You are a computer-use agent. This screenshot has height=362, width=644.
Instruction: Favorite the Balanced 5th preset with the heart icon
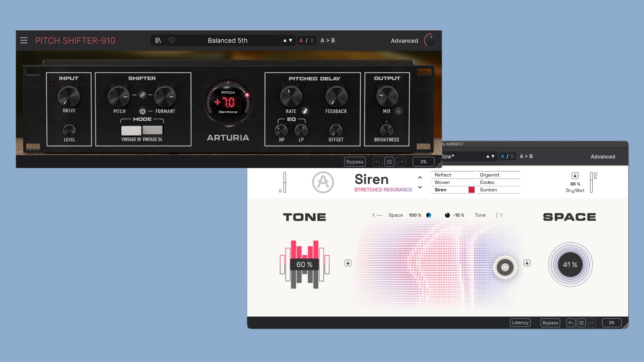(172, 40)
